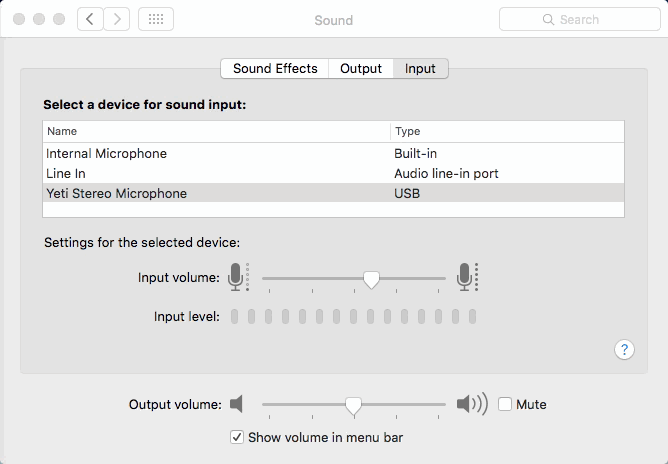Click the quiet output speaker icon
Screen dimensions: 668x464
tap(236, 404)
